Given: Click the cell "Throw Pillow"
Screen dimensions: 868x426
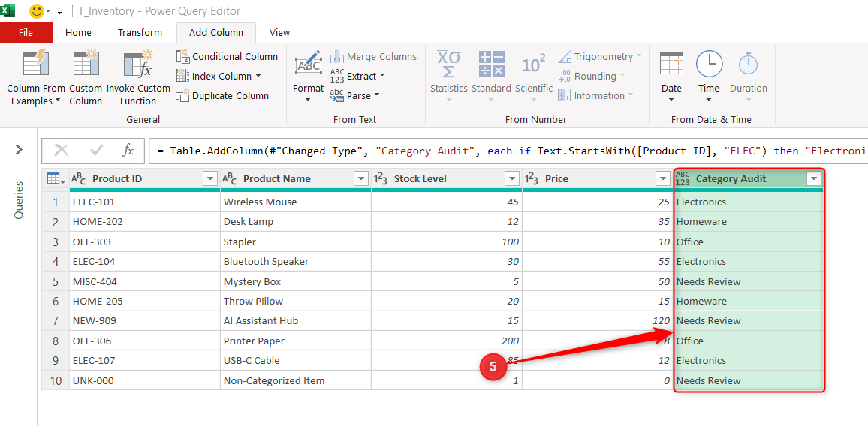Looking at the screenshot, I should [296, 301].
